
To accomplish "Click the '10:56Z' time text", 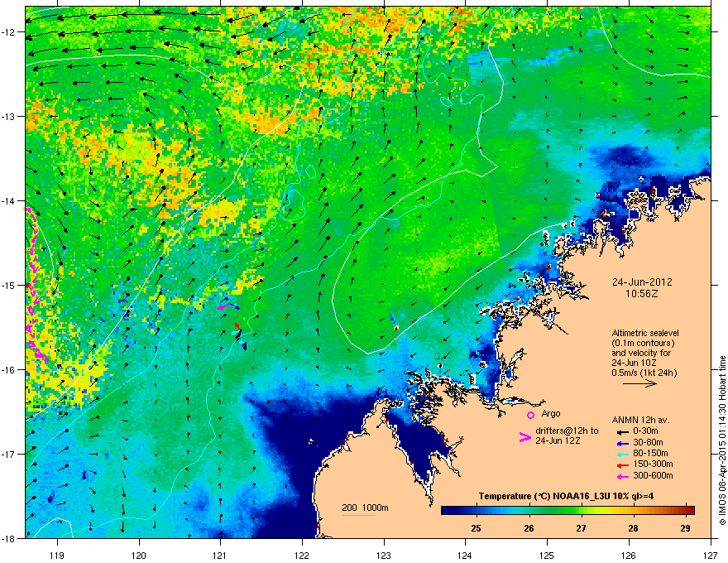I will point(642,294).
